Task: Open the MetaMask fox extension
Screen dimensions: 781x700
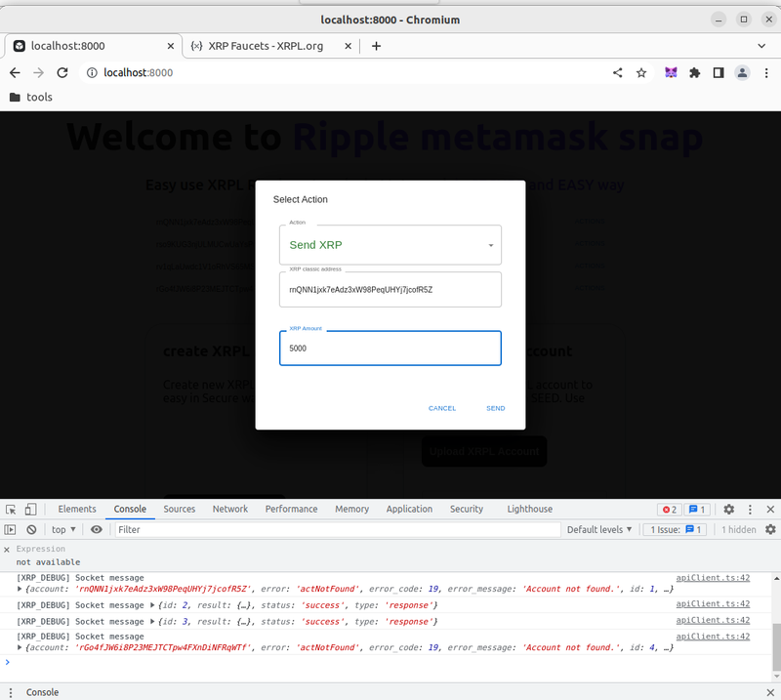Action: (x=671, y=73)
